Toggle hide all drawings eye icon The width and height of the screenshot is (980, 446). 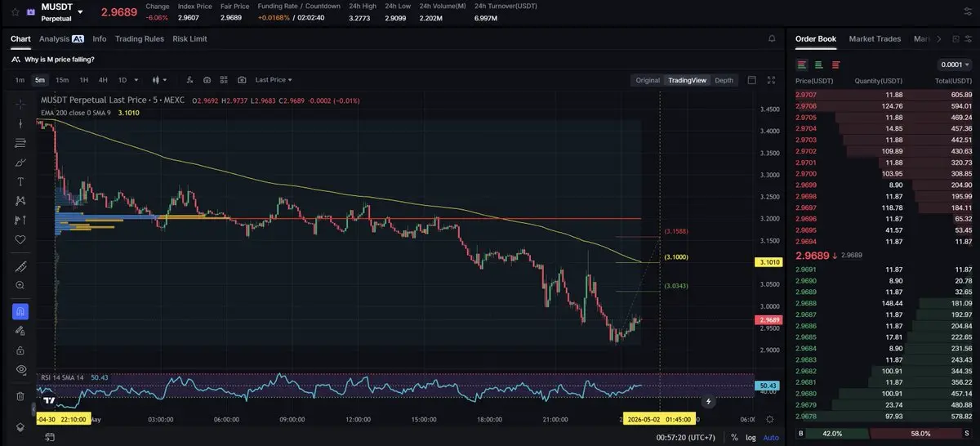[x=20, y=369]
